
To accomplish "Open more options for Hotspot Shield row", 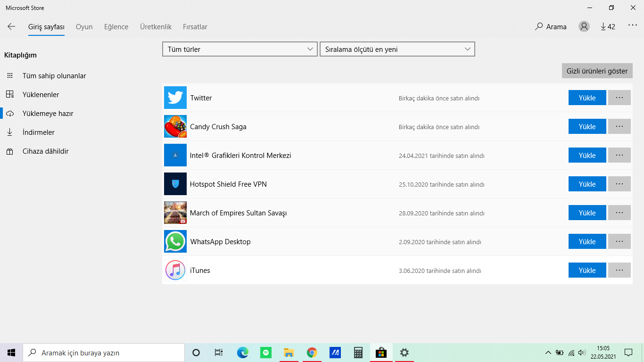I will click(x=619, y=184).
